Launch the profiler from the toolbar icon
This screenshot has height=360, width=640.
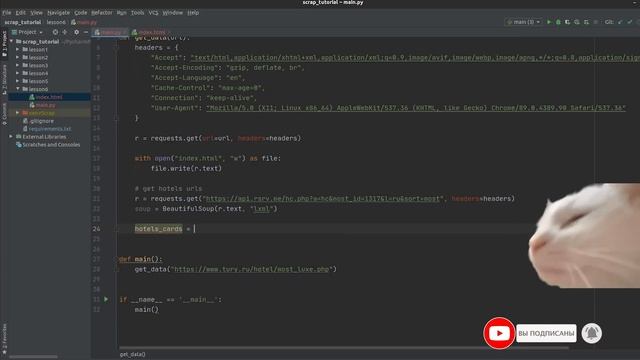click(x=577, y=22)
